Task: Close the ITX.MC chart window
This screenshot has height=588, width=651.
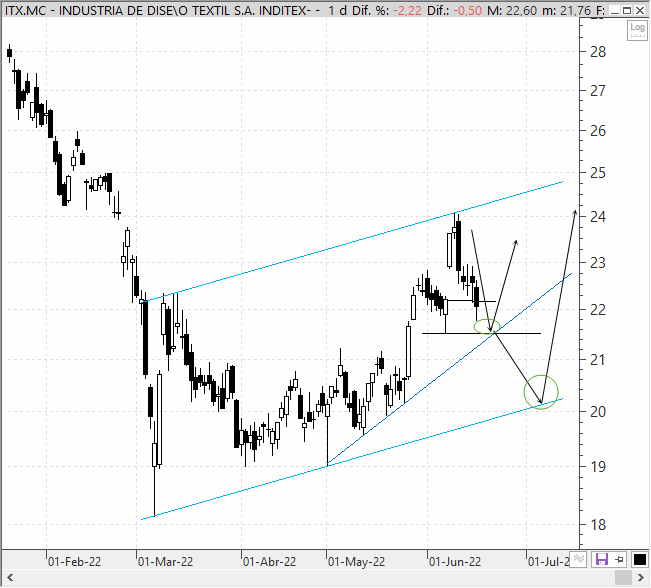Action: pos(640,10)
